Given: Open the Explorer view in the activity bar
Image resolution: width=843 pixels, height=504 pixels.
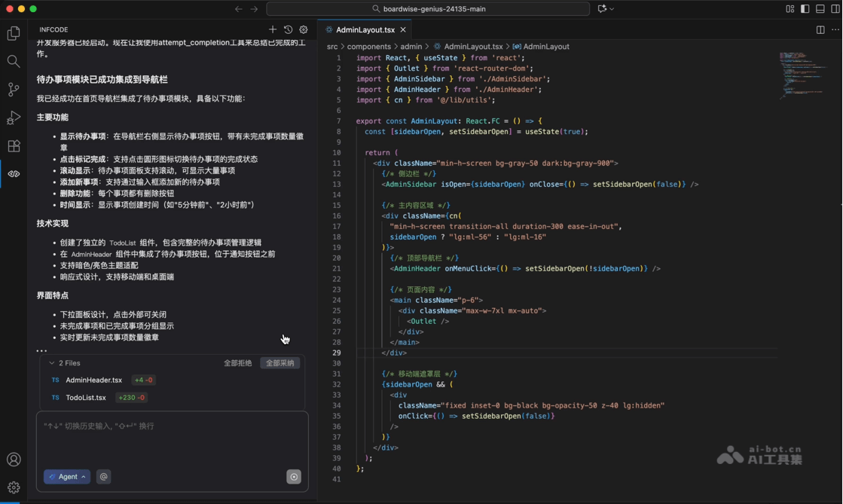Looking at the screenshot, I should pos(13,33).
